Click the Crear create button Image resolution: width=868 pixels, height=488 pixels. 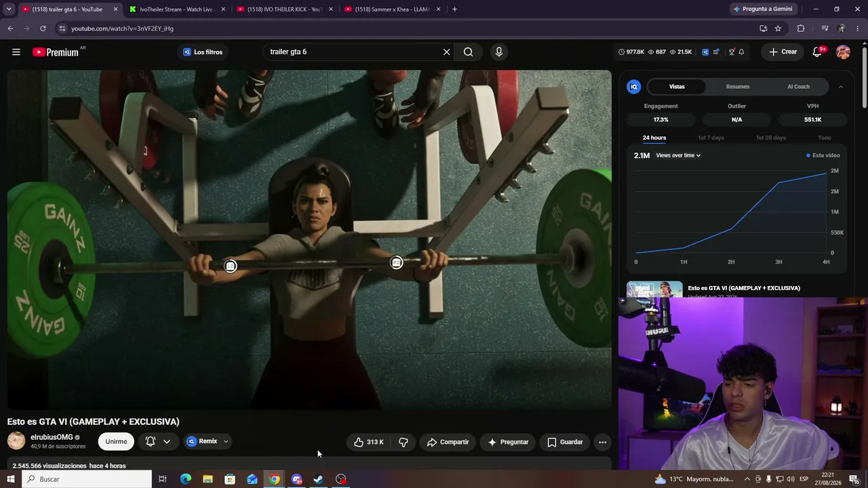[x=783, y=52]
